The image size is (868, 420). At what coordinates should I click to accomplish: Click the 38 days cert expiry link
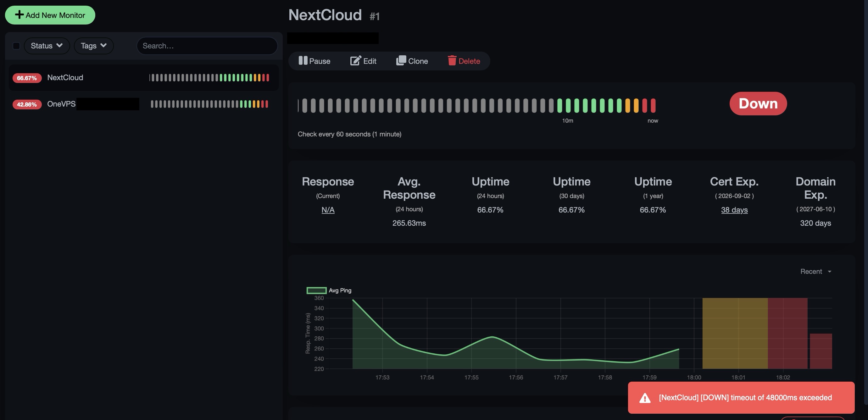click(x=734, y=210)
